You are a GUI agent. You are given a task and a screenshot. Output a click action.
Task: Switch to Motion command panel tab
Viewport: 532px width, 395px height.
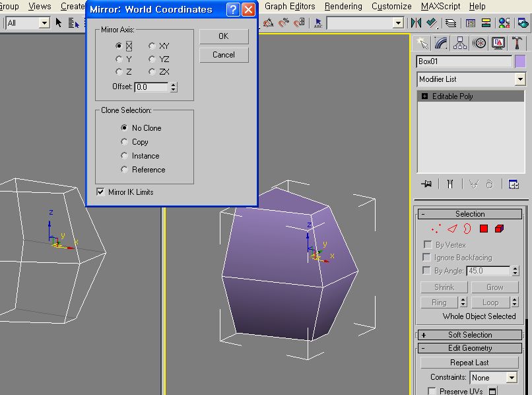[479, 43]
